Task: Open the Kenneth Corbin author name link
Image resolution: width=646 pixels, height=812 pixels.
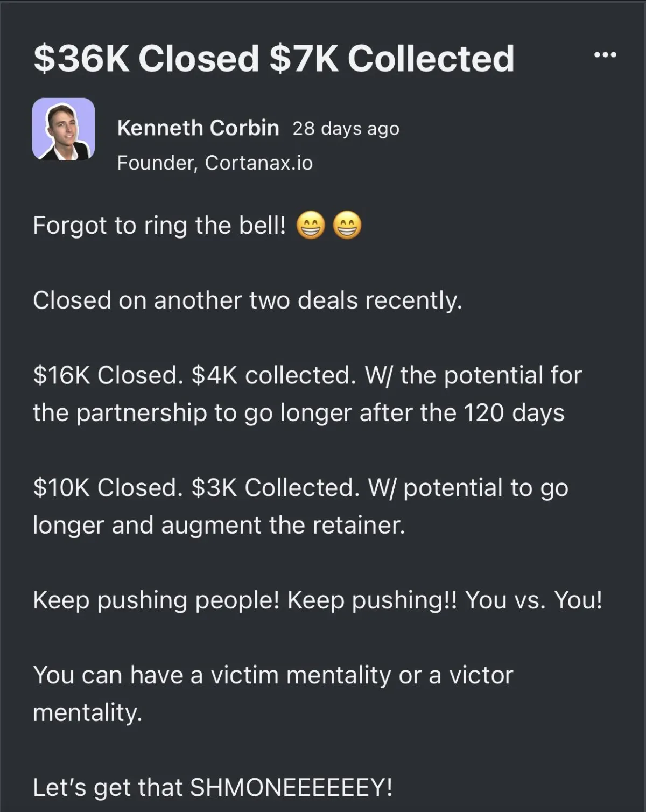Action: 198,128
